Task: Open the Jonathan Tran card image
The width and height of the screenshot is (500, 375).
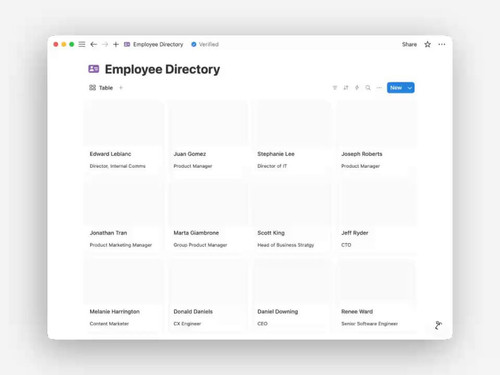Action: pyautogui.click(x=123, y=203)
